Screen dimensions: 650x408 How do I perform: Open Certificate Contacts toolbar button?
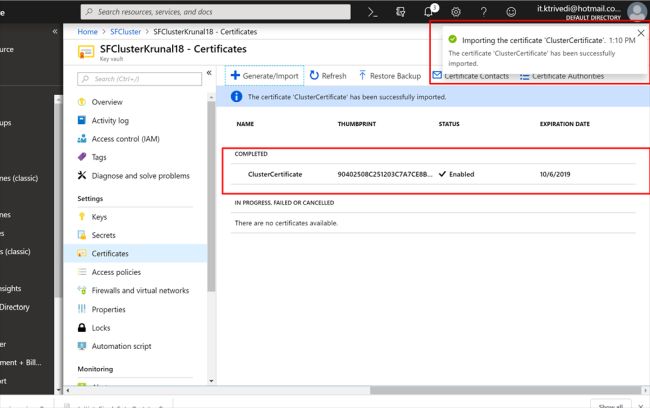471,76
